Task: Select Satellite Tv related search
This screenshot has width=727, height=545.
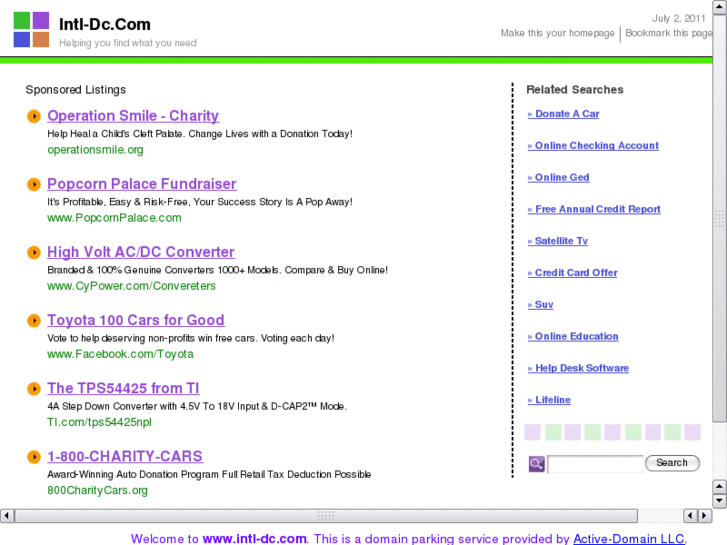Action: pos(558,241)
